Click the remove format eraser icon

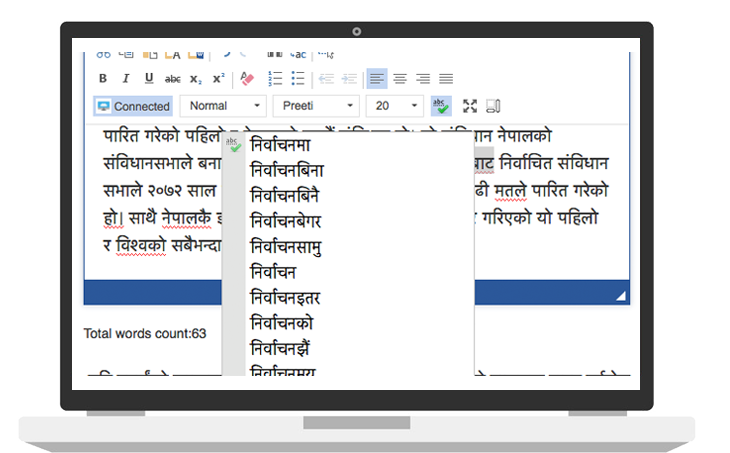pos(247,78)
